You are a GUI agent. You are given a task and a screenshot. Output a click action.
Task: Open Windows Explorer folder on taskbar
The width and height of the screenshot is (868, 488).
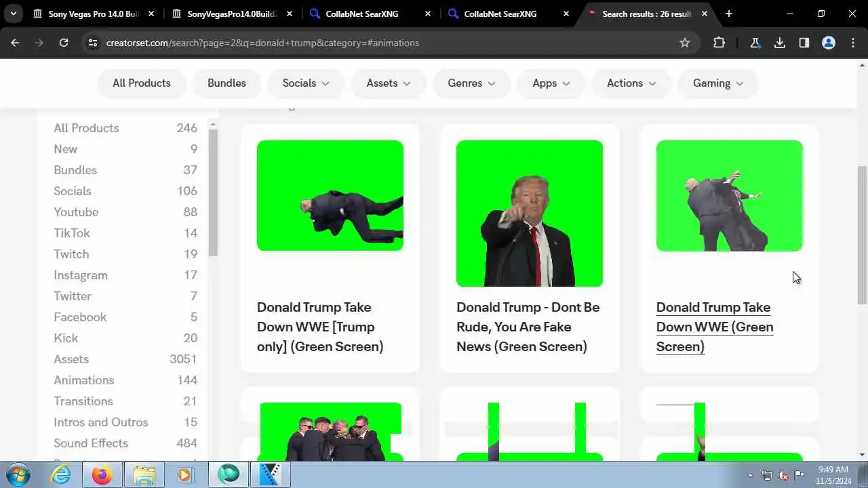tap(144, 474)
